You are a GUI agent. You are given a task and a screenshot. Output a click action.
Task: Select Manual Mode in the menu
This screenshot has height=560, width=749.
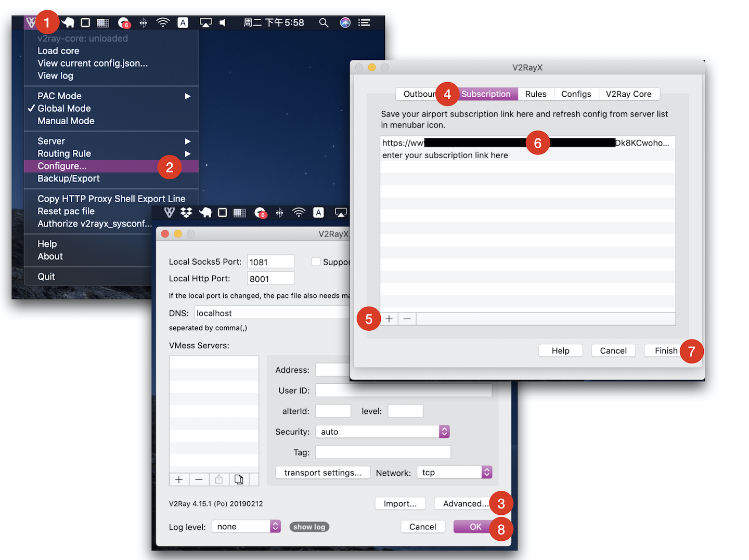click(x=111, y=121)
